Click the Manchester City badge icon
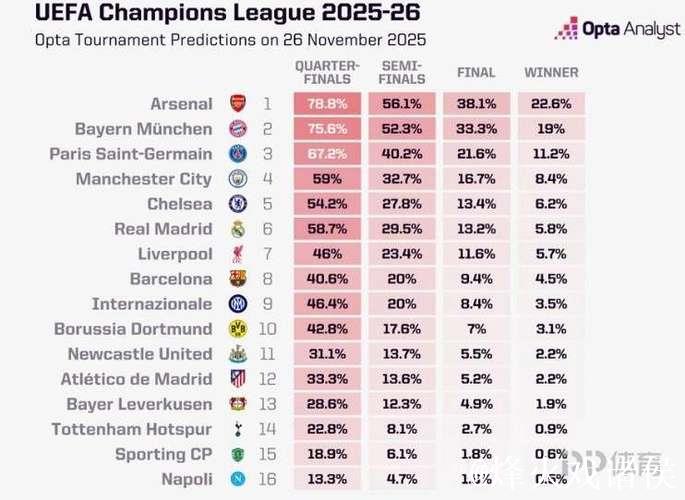This screenshot has width=685, height=500. pos(237,179)
